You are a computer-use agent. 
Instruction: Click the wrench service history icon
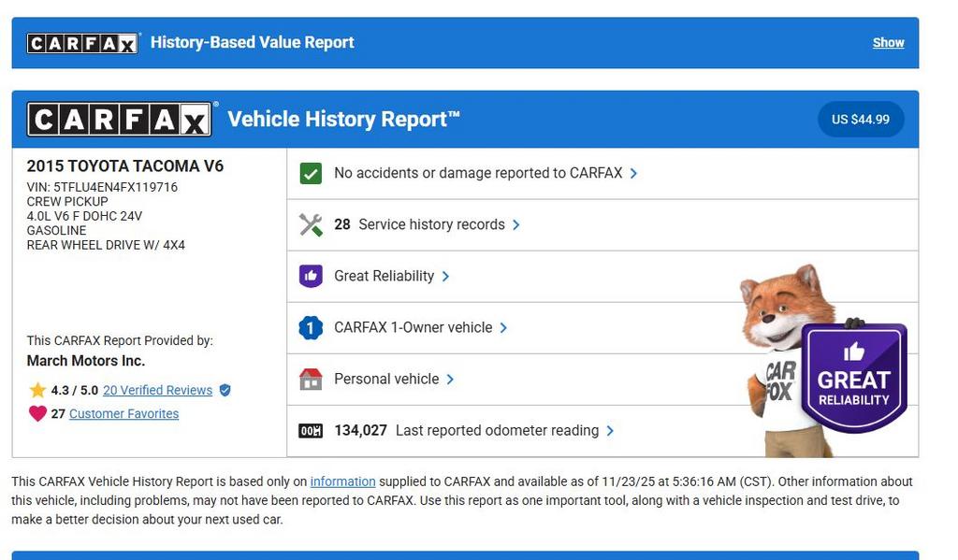tap(311, 225)
